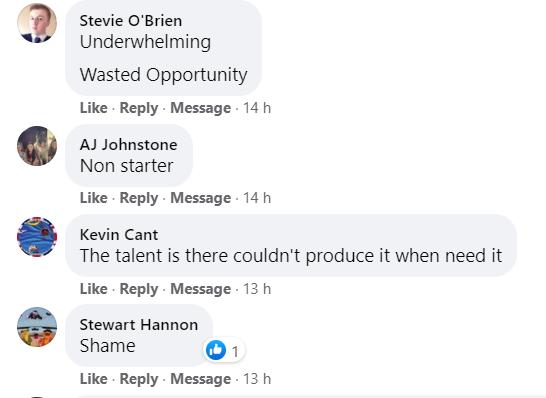Open AJ Johnstone's profile picture
This screenshot has width=546, height=398.
coord(37,146)
